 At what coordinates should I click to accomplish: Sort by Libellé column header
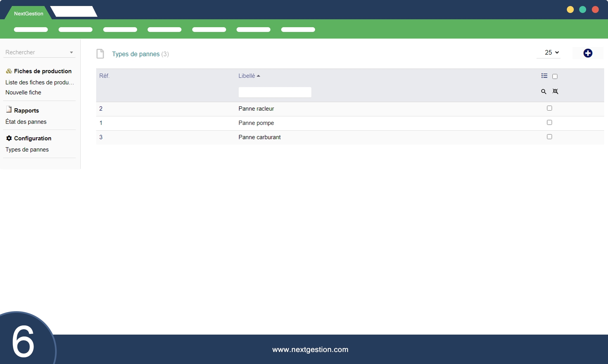[x=247, y=76]
